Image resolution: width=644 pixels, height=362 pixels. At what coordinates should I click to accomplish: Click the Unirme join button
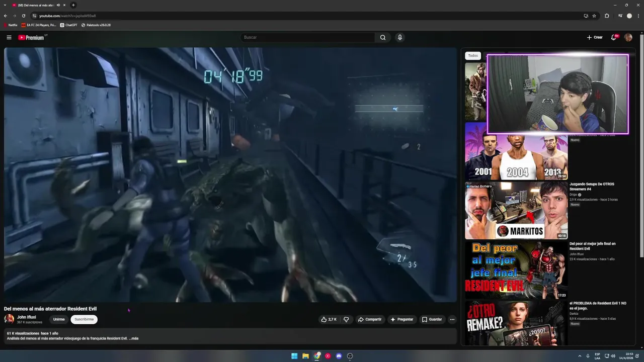tap(59, 319)
